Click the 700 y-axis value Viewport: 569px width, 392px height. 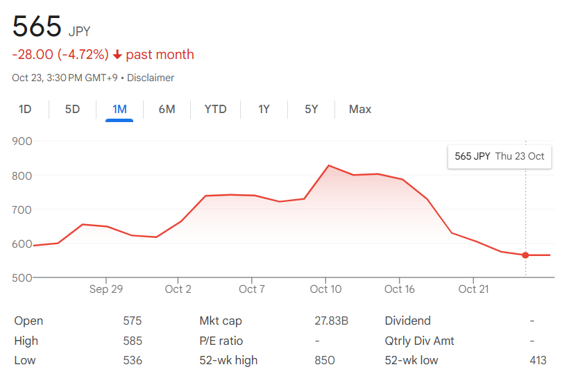click(22, 210)
